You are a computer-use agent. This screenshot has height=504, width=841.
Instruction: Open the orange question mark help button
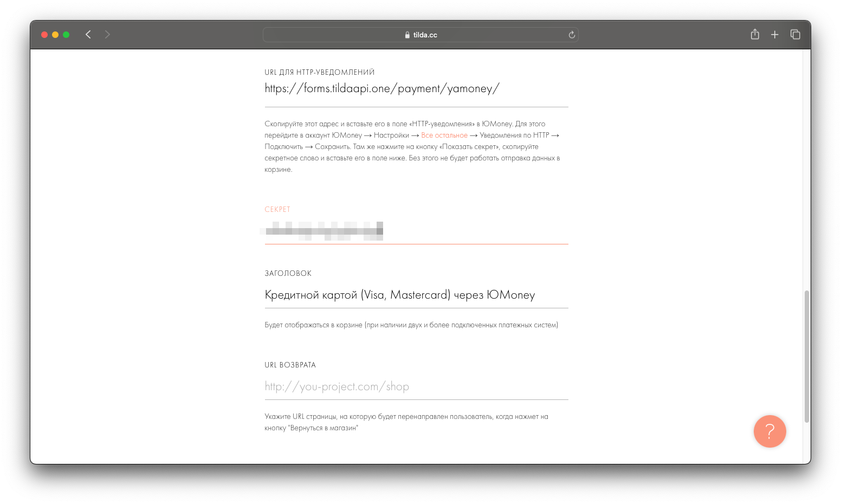click(x=769, y=431)
